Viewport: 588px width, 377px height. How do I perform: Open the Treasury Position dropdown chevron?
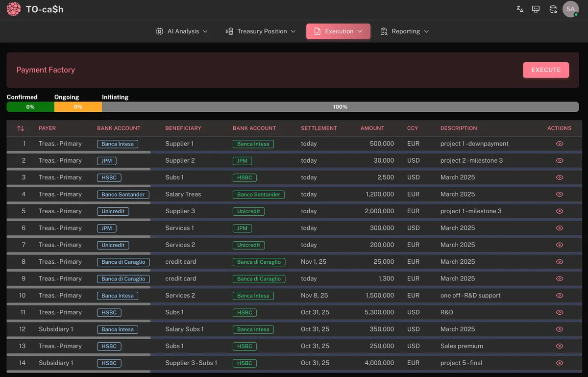coord(293,31)
